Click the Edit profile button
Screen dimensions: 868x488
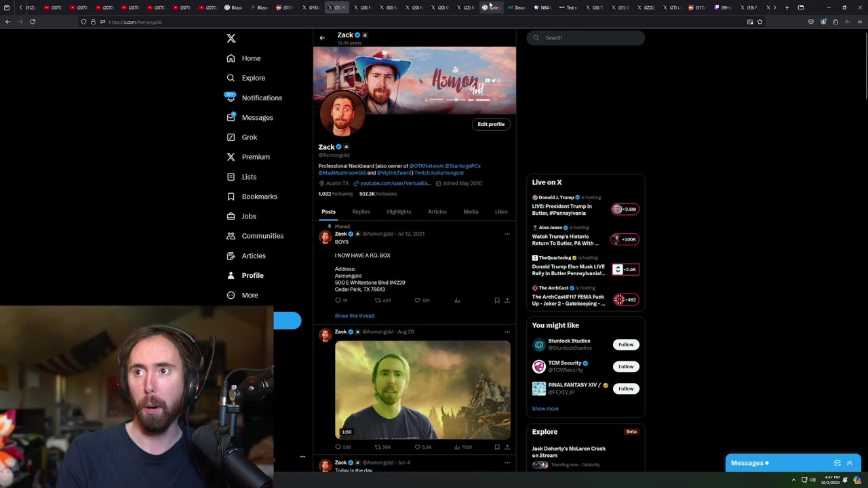pyautogui.click(x=491, y=124)
